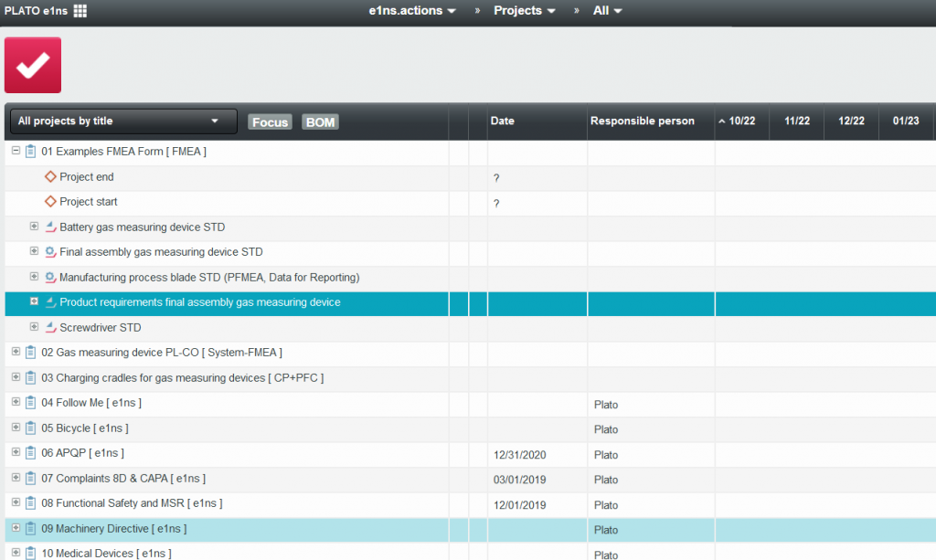
Task: Select 07 Complaints 8D & CAPA project
Action: 130,478
